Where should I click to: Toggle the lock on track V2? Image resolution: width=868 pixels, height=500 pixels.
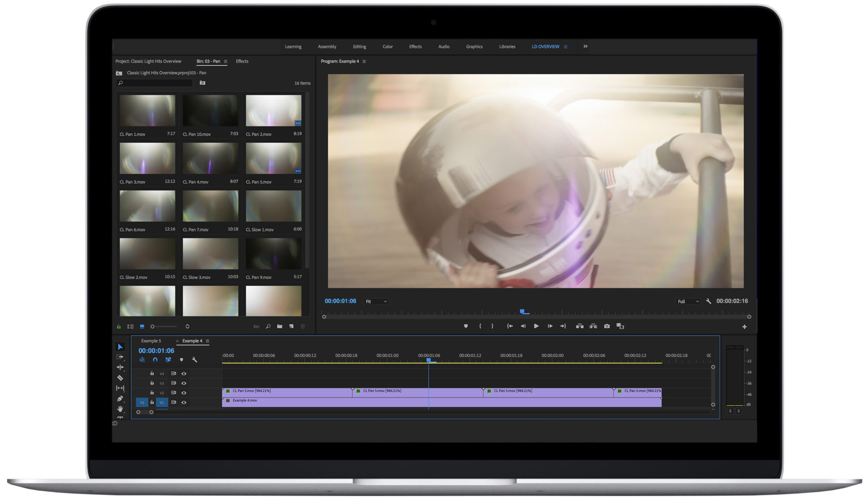click(152, 393)
